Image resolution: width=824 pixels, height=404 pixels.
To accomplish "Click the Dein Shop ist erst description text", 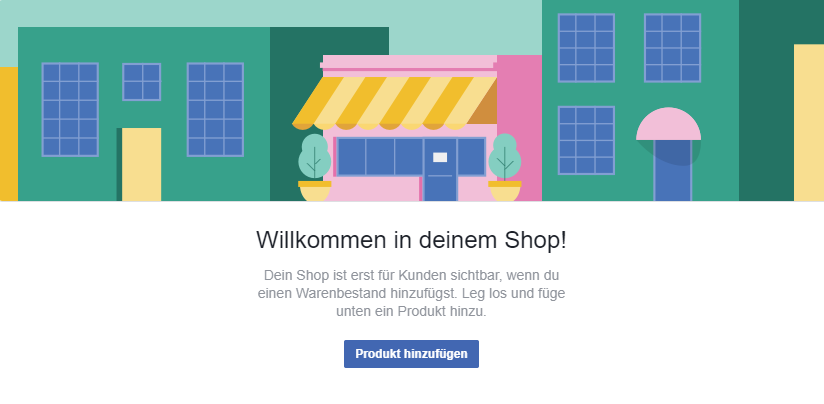I will point(411,293).
